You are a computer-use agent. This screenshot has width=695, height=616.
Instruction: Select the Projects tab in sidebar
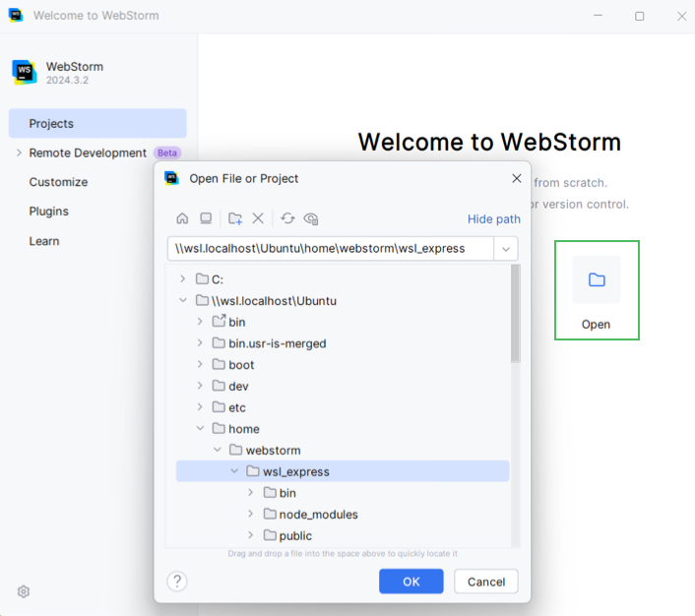point(97,123)
